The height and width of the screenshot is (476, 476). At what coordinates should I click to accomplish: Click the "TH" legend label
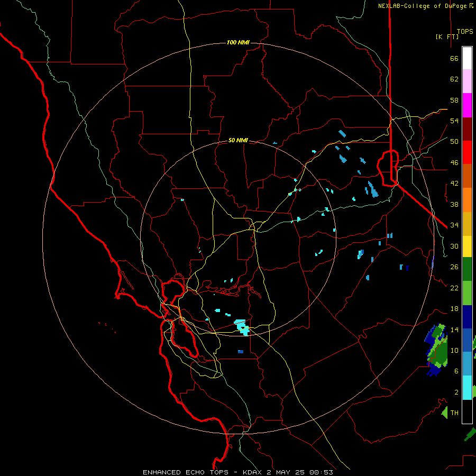pyautogui.click(x=454, y=413)
